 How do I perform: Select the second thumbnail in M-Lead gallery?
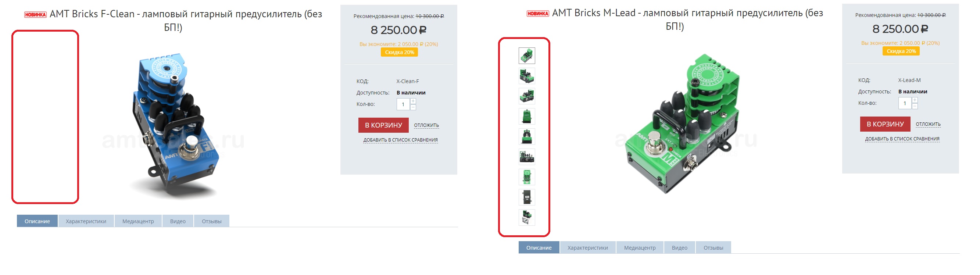click(x=526, y=76)
